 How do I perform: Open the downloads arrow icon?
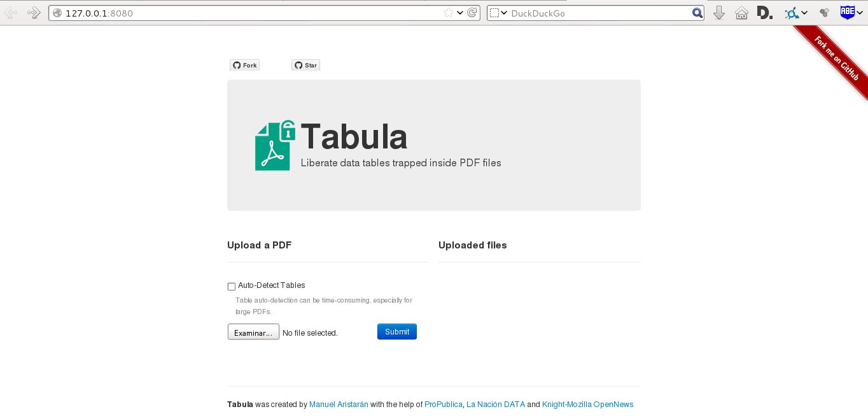click(x=719, y=13)
